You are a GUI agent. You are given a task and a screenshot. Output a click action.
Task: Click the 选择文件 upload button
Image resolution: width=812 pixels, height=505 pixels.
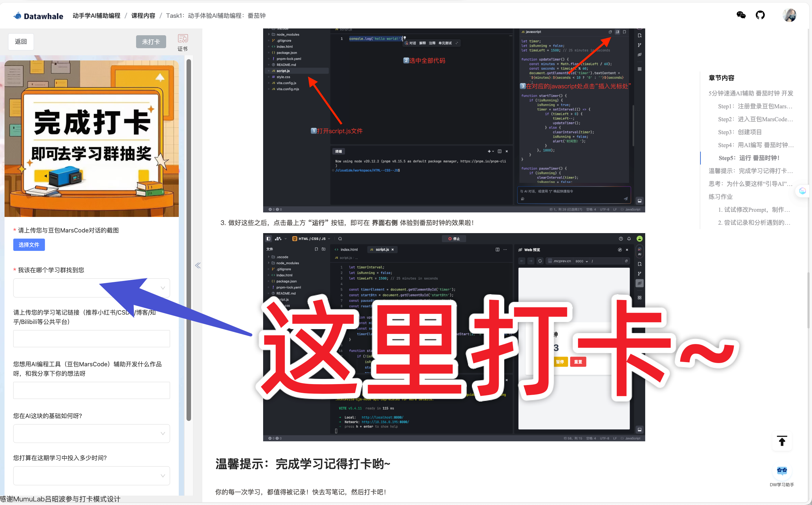click(29, 245)
